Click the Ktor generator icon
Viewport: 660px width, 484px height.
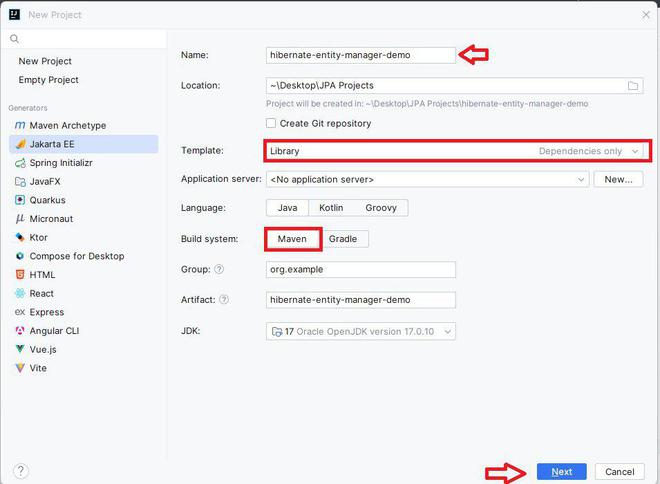[x=20, y=237]
